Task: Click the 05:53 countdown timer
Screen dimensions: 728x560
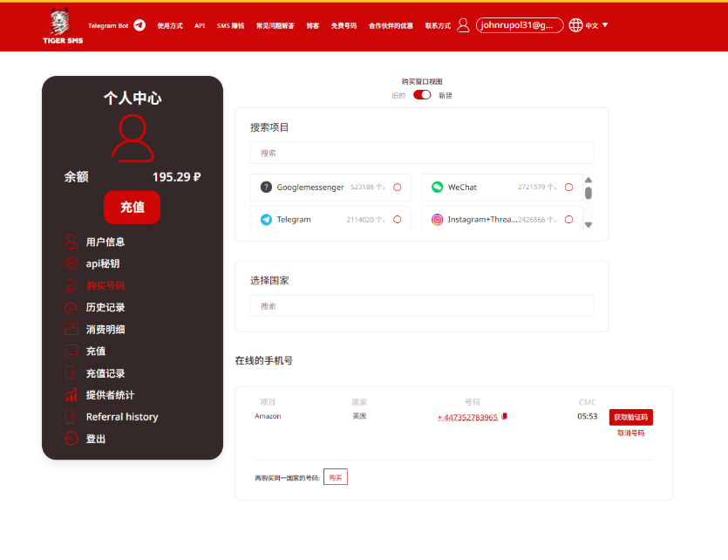Action: pyautogui.click(x=588, y=416)
